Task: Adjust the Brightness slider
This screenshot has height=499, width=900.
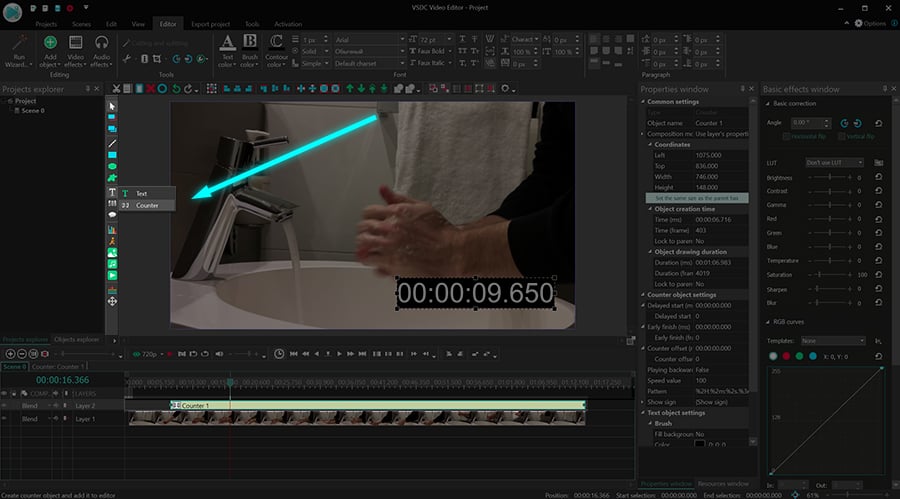Action: [x=829, y=178]
